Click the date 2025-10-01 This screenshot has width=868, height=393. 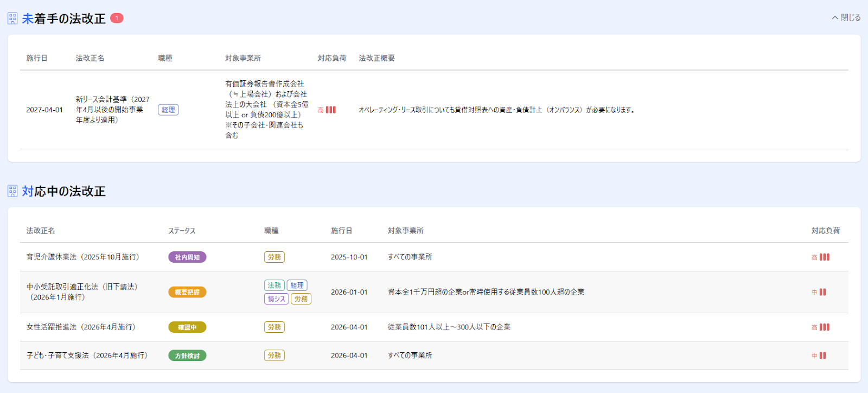(x=349, y=257)
